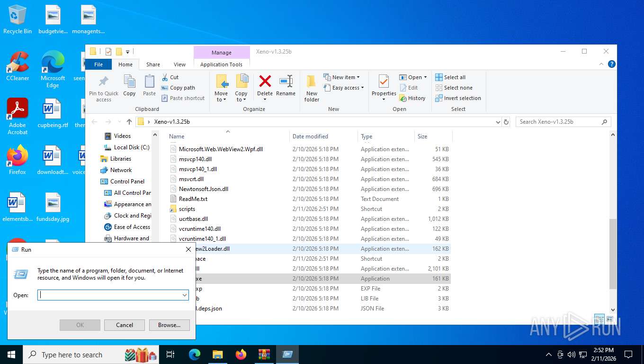
Task: Open the Copy to dropdown
Action: (241, 88)
